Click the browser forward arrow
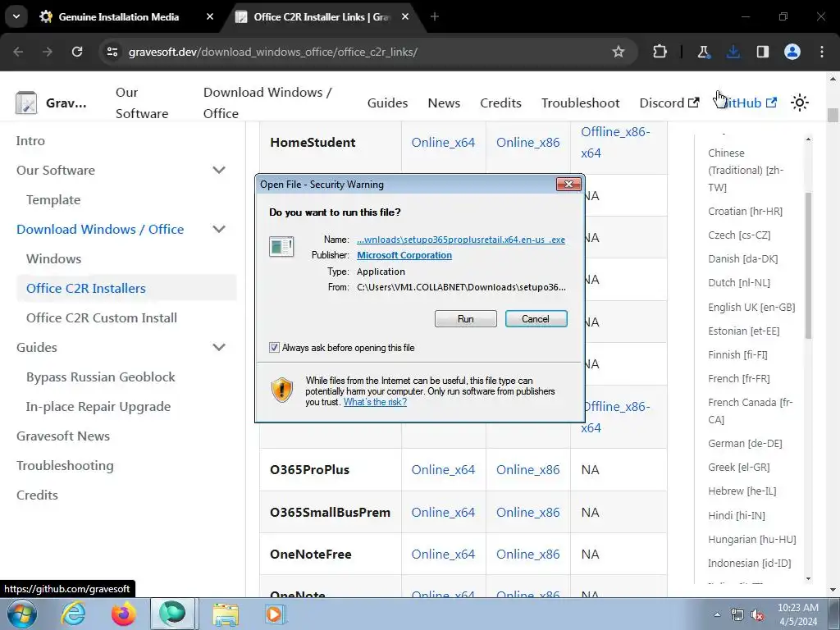840x630 pixels. 48,52
